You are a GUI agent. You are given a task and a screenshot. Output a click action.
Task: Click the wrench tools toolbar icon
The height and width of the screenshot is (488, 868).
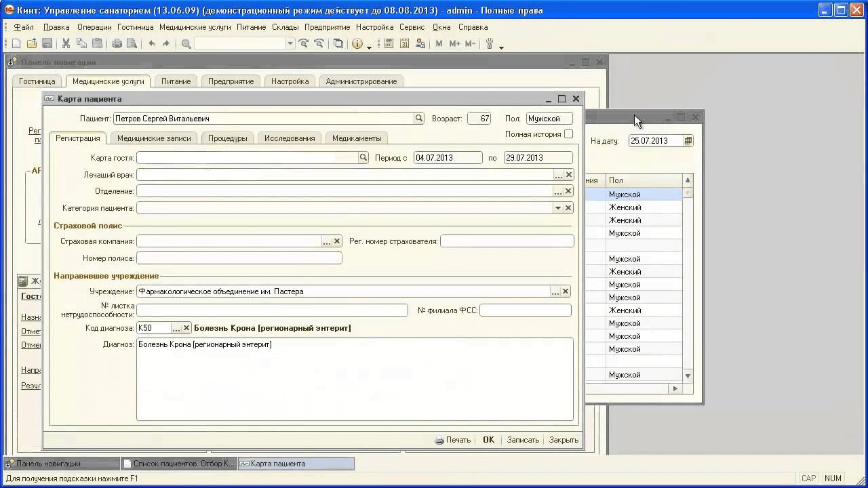(x=489, y=43)
